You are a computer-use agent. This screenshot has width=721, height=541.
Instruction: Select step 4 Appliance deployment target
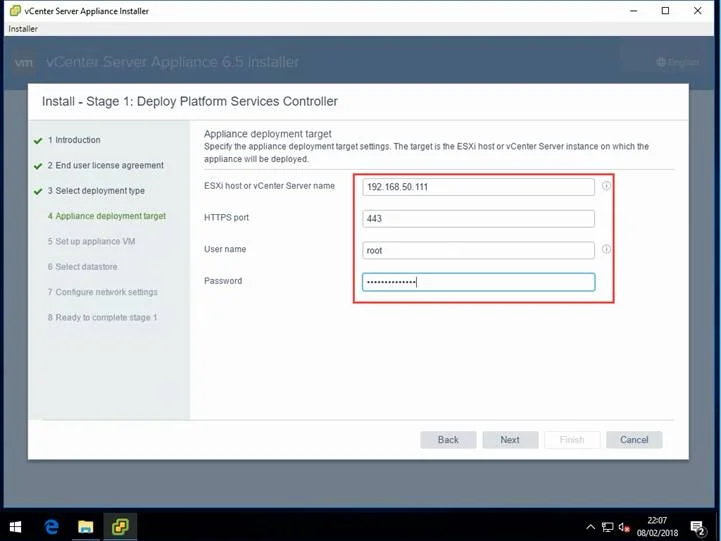[x=107, y=216]
